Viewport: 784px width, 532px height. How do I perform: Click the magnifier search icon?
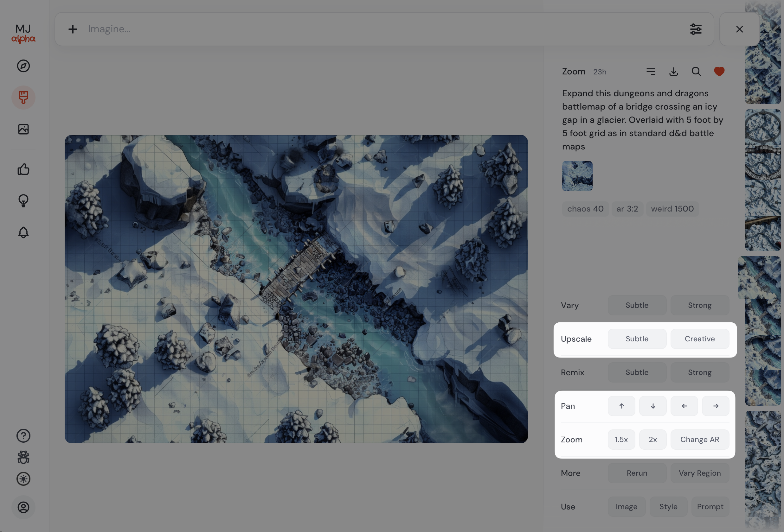click(696, 72)
